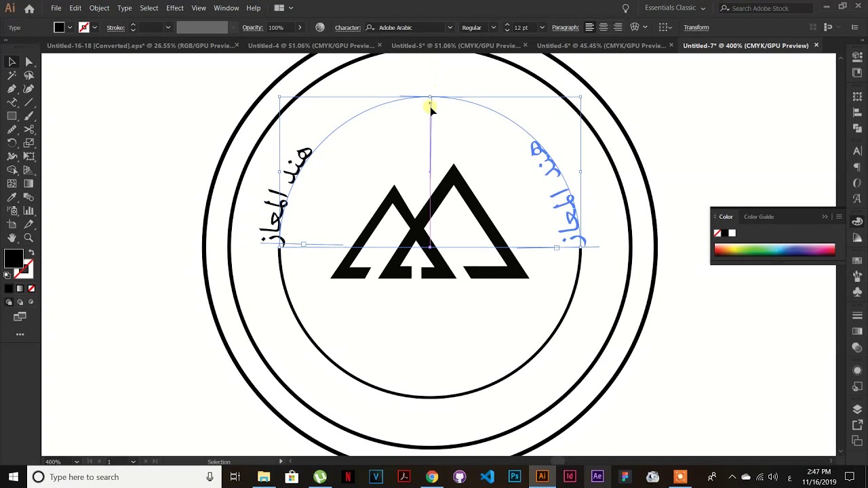Open the Window menu

point(226,8)
